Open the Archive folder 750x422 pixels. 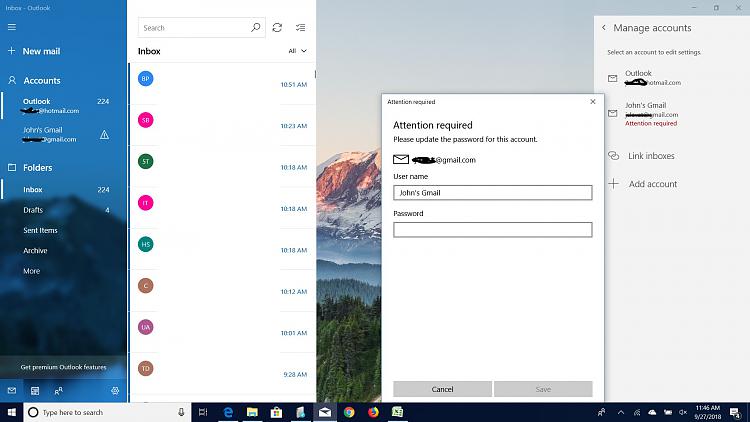pos(64,251)
